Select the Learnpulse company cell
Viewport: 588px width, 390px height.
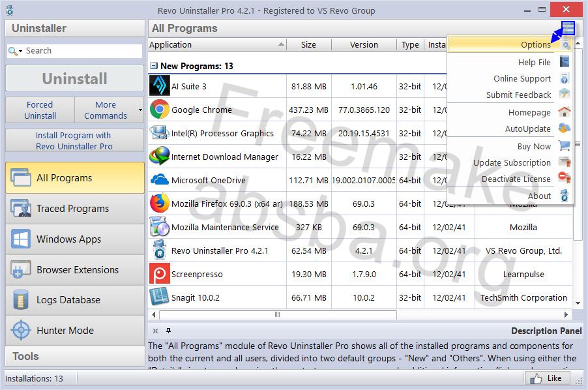pyautogui.click(x=523, y=274)
